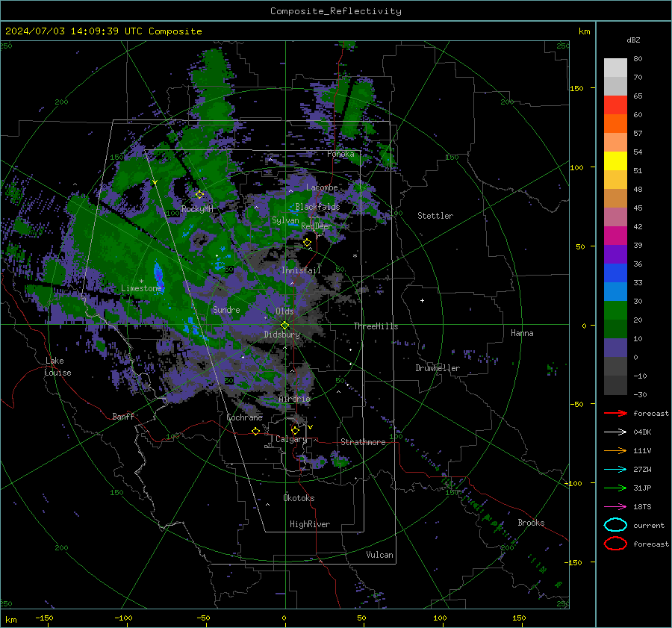
Task: Click the Cochrane city label
Action: (244, 417)
